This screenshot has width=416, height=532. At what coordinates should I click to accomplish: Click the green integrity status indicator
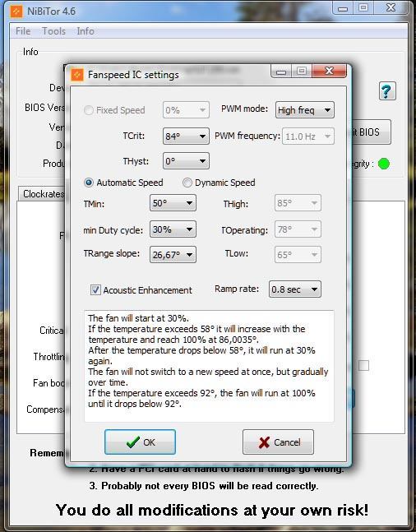[384, 164]
